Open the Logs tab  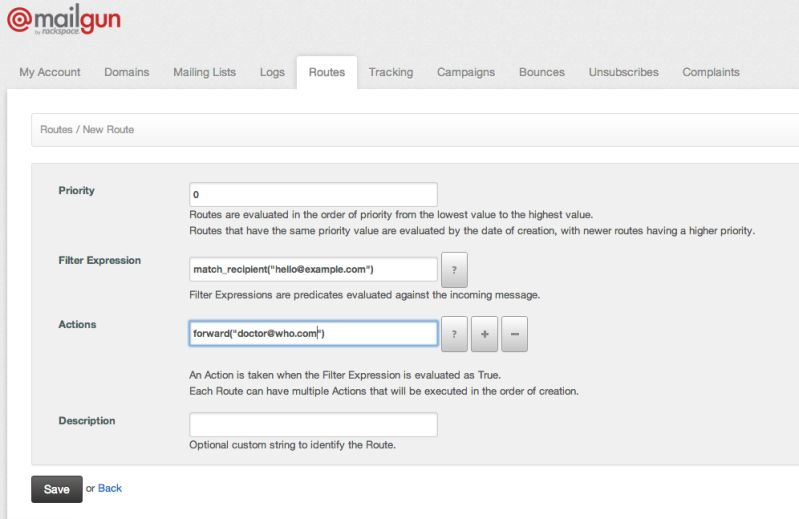272,72
